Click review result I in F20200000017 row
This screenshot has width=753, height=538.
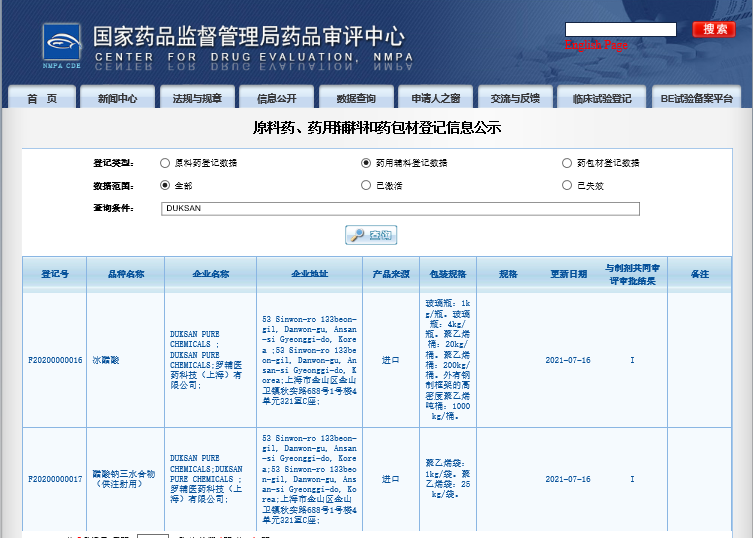point(632,479)
